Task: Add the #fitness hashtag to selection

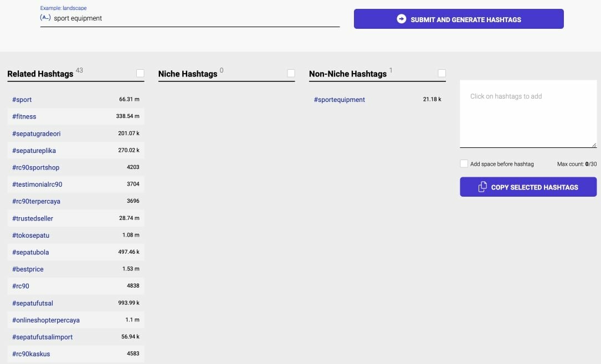Action: [24, 117]
